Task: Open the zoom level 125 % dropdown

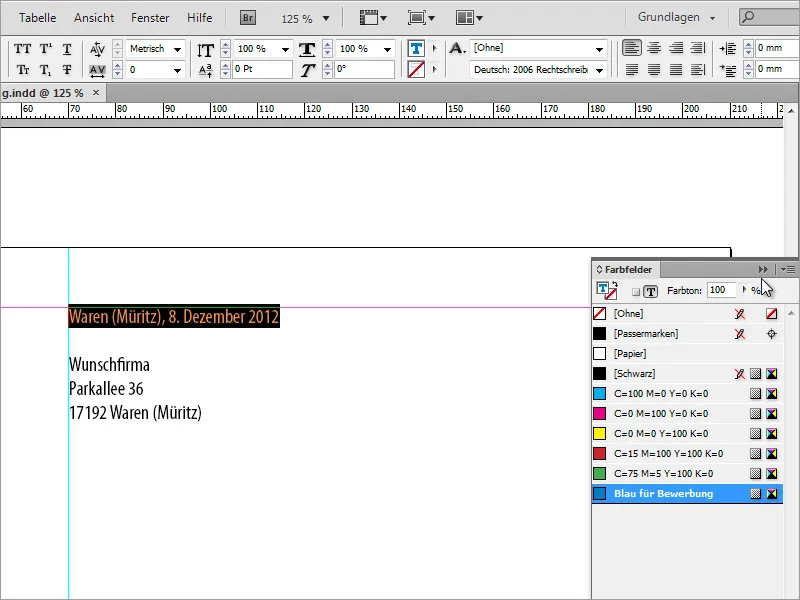Action: point(326,19)
